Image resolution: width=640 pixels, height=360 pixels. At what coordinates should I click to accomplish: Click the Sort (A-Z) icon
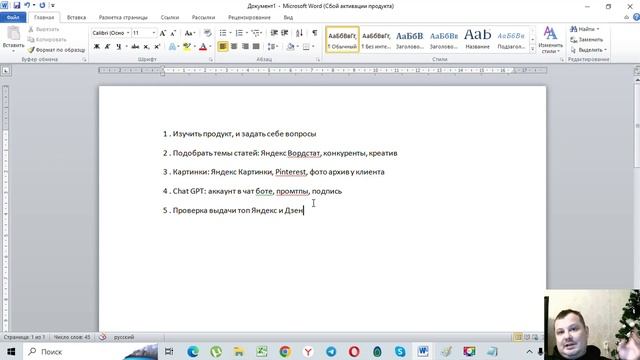299,33
